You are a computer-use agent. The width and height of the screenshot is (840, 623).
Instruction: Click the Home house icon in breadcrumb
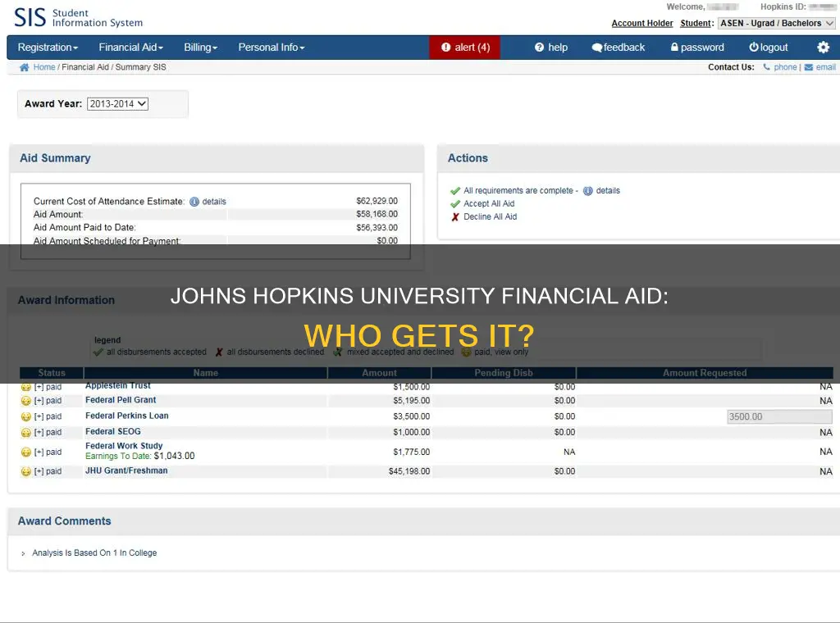24,67
